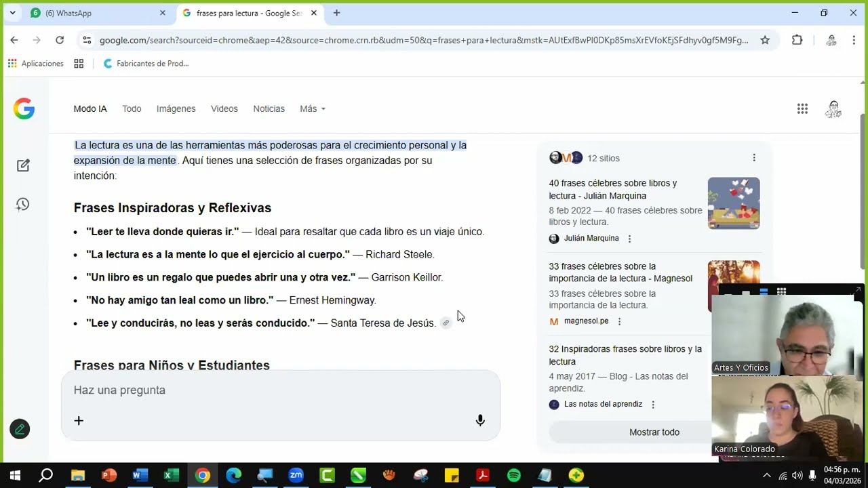Click the Magnesol result thumbnail
868x488 pixels.
pos(734,272)
